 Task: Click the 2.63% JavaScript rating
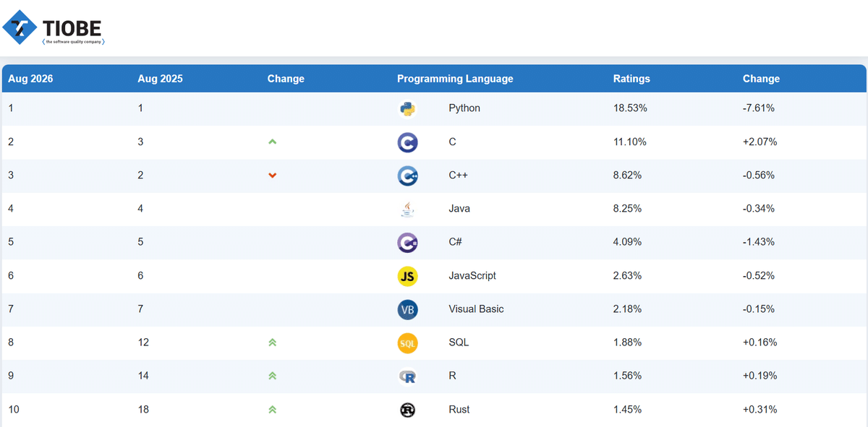[627, 276]
